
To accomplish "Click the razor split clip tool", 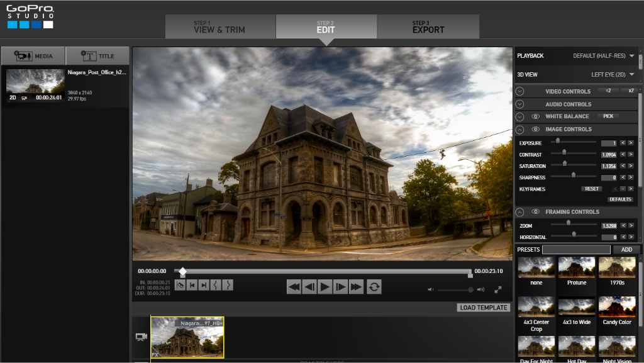I will click(x=180, y=285).
